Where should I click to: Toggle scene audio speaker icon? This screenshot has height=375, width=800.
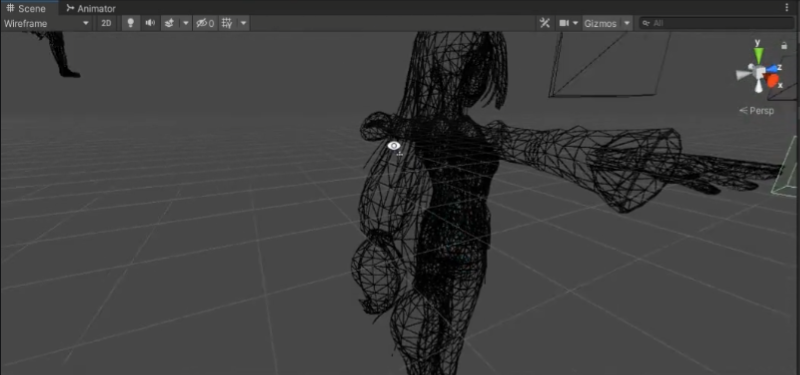pos(150,23)
